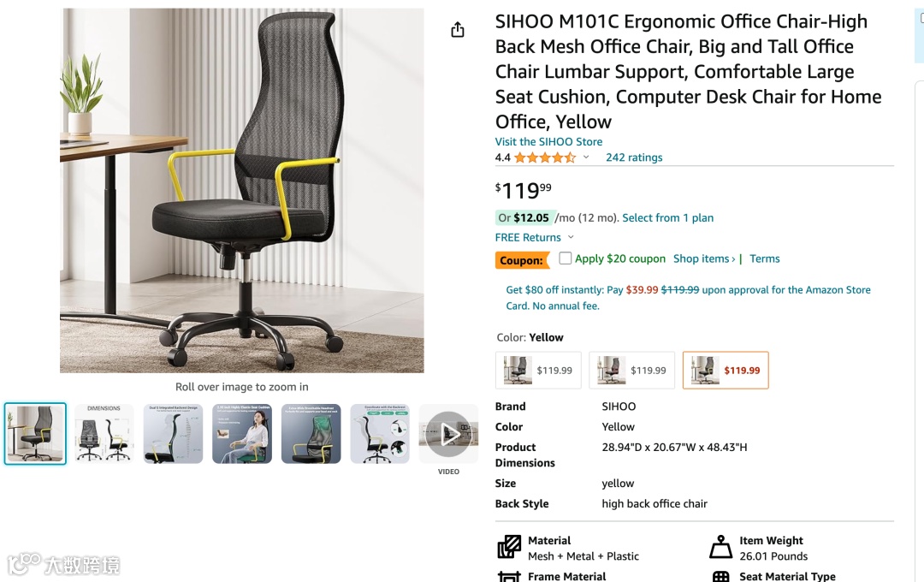The width and height of the screenshot is (924, 582).
Task: Select the Yellow color swatch
Action: pos(726,371)
